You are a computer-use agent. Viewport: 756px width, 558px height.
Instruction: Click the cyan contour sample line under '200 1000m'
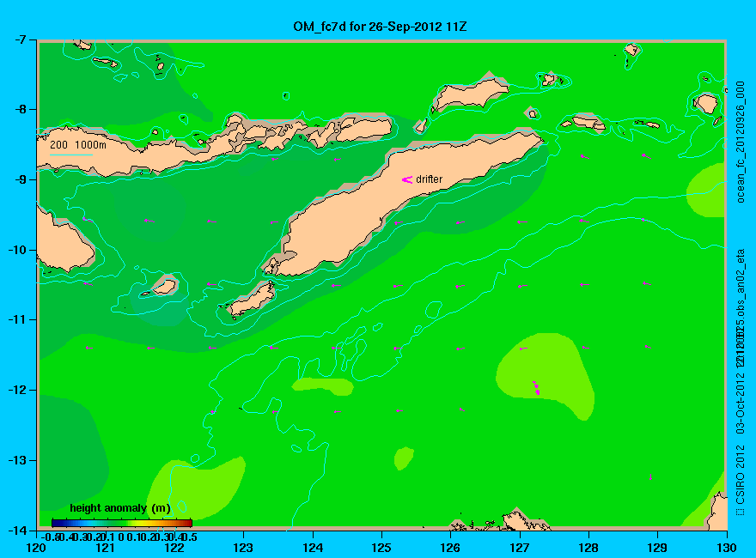click(x=71, y=155)
